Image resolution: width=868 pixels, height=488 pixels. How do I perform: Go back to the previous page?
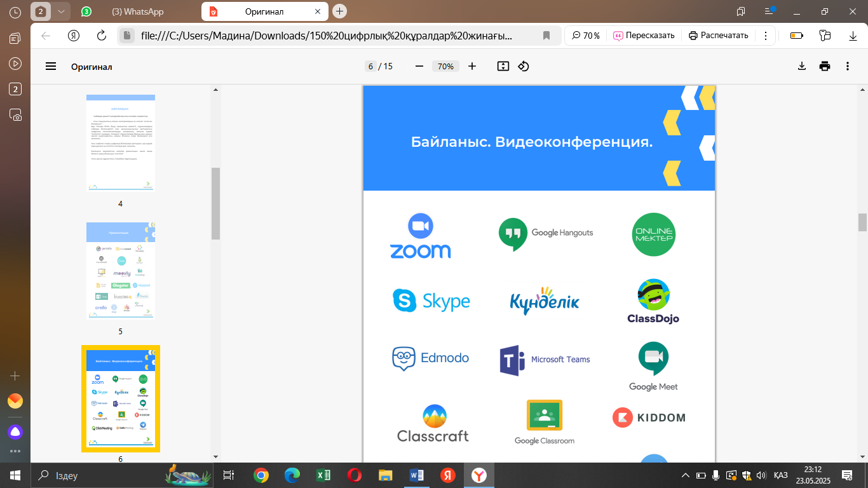(46, 36)
